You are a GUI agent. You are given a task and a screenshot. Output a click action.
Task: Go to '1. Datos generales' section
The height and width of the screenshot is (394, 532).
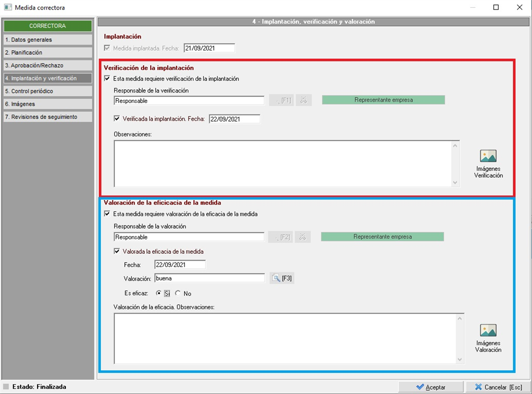click(48, 40)
